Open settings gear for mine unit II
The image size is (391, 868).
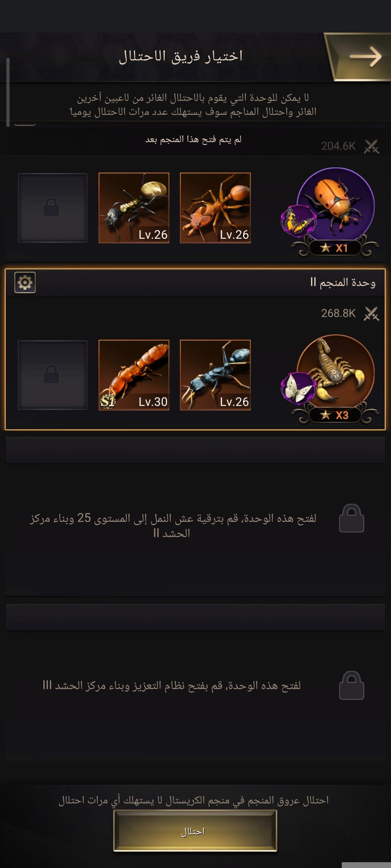[x=25, y=282]
